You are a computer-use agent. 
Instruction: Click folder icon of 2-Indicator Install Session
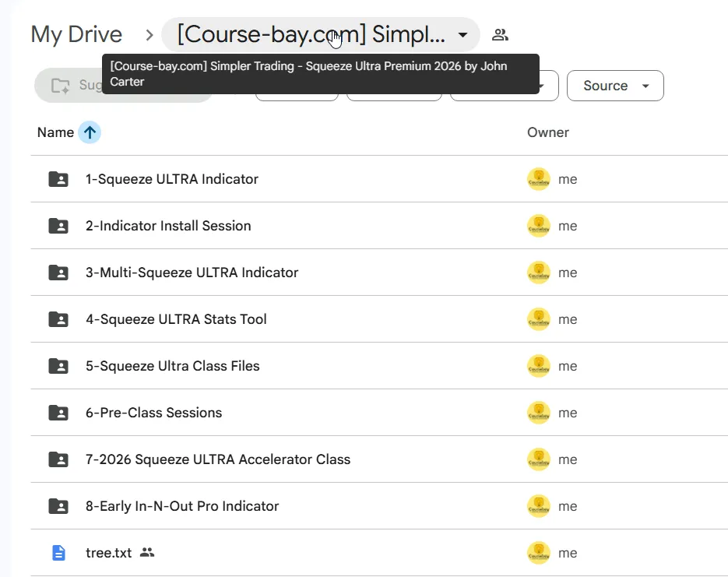[58, 226]
